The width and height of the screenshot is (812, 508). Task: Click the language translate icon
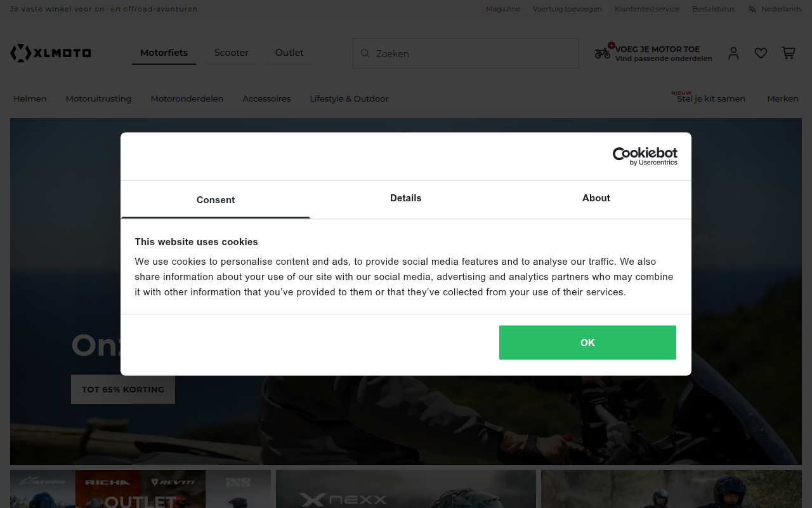pyautogui.click(x=752, y=9)
